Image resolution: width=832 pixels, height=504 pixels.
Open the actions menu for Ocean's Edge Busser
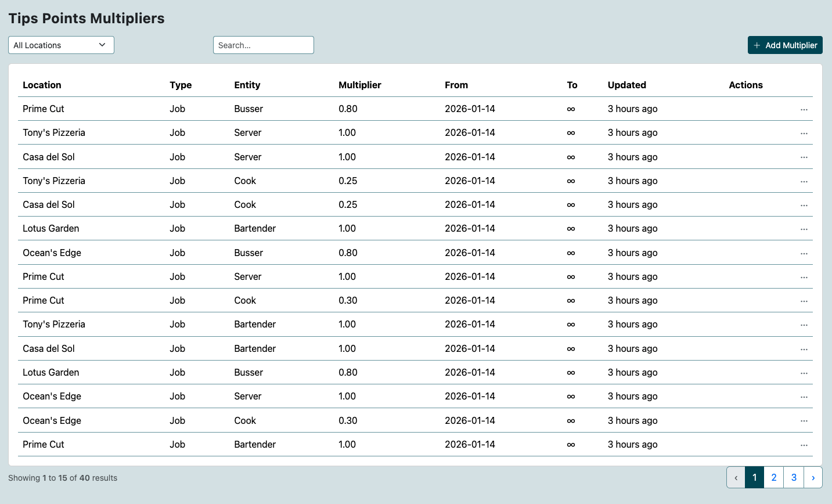point(804,253)
